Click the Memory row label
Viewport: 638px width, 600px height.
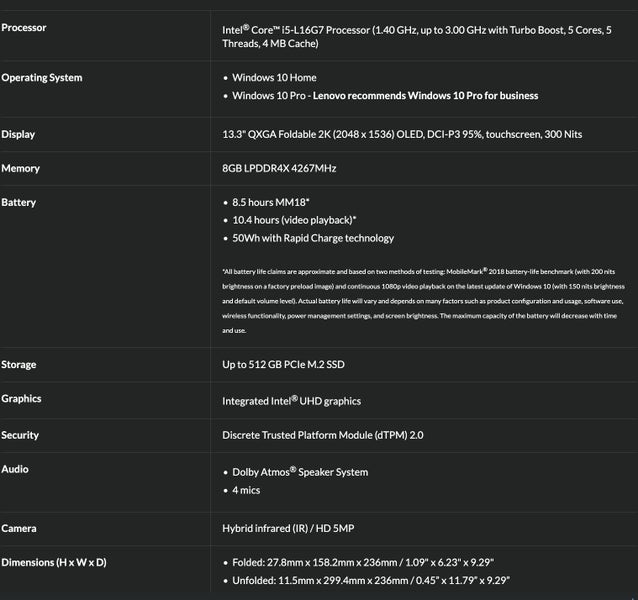(x=19, y=169)
